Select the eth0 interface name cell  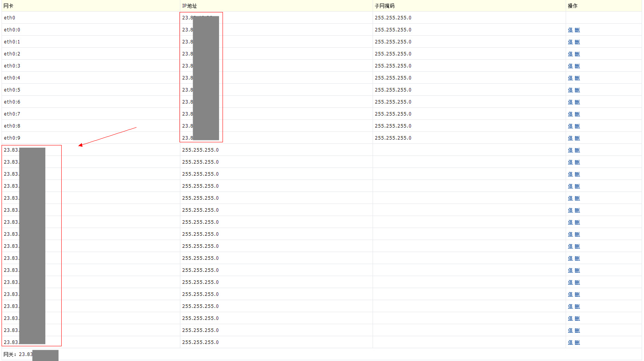10,18
